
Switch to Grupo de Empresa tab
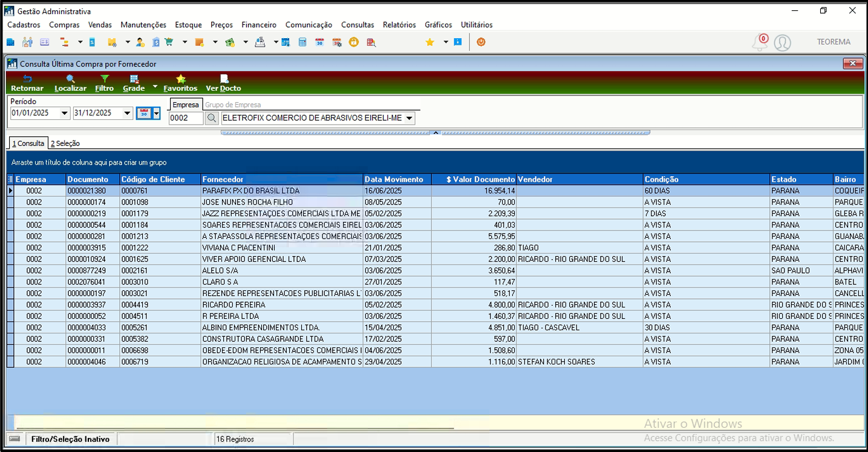click(x=233, y=105)
